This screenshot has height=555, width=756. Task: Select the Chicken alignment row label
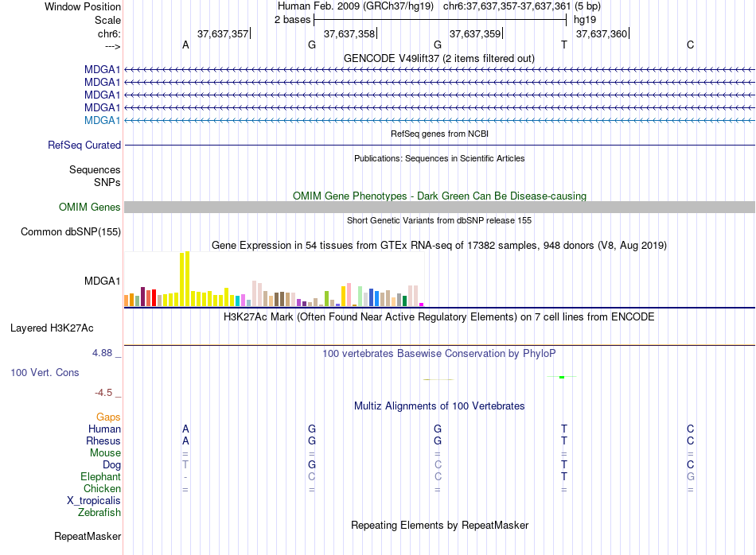(x=102, y=488)
